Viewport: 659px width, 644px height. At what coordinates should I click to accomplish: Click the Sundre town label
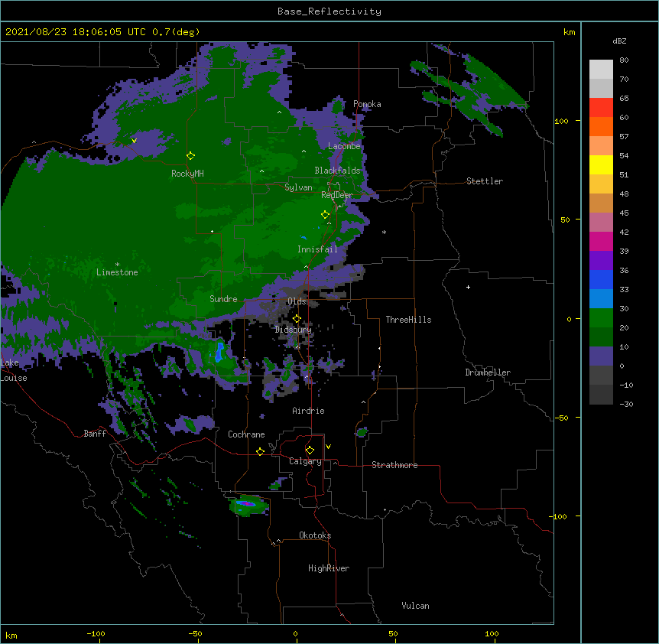(x=223, y=299)
